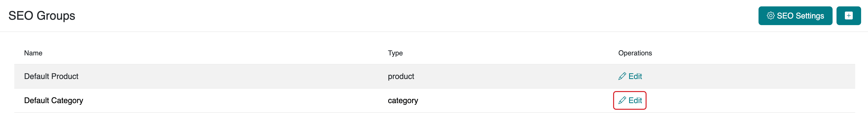Click the Type column header
Image resolution: width=868 pixels, height=126 pixels.
click(x=395, y=53)
